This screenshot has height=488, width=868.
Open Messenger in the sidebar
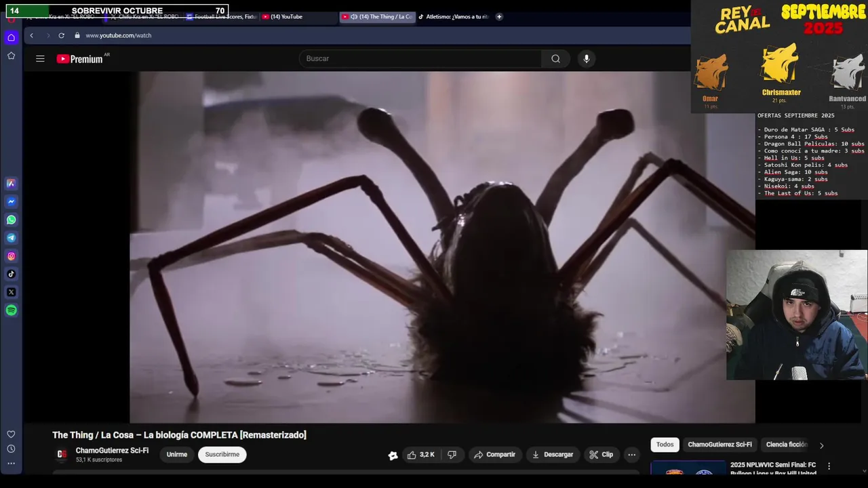pos(11,201)
